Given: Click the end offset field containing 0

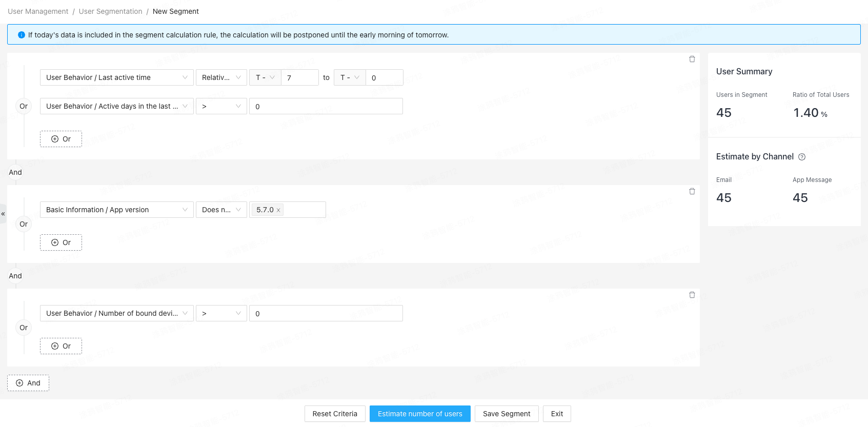Looking at the screenshot, I should tap(385, 77).
